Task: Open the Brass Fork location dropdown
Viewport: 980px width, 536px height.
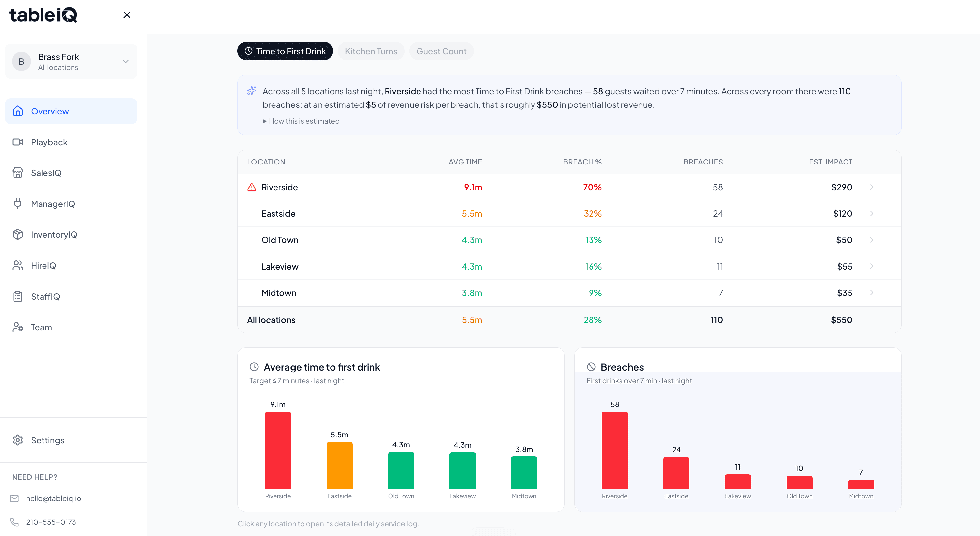Action: pos(71,61)
